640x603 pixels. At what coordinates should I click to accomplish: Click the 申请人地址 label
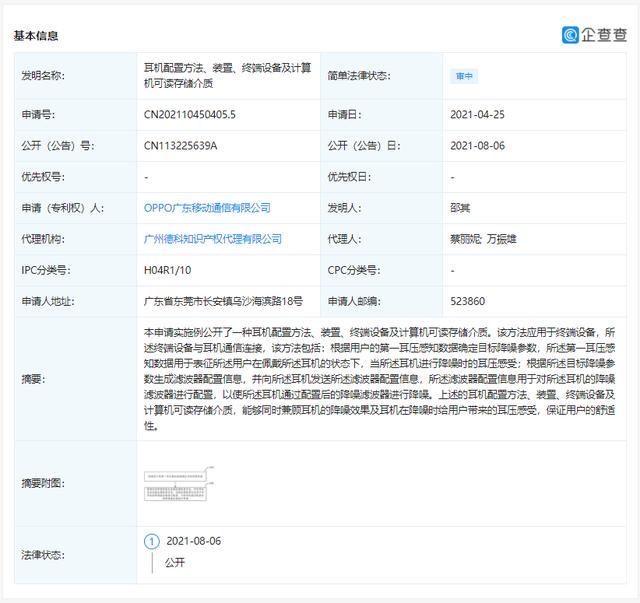(48, 301)
